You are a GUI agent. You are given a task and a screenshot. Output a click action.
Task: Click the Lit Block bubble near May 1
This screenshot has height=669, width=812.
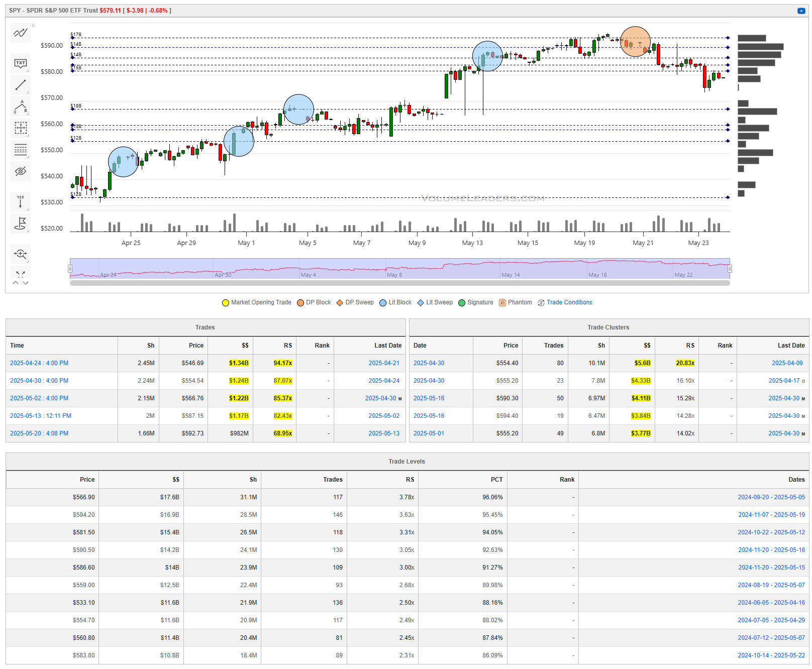(239, 142)
